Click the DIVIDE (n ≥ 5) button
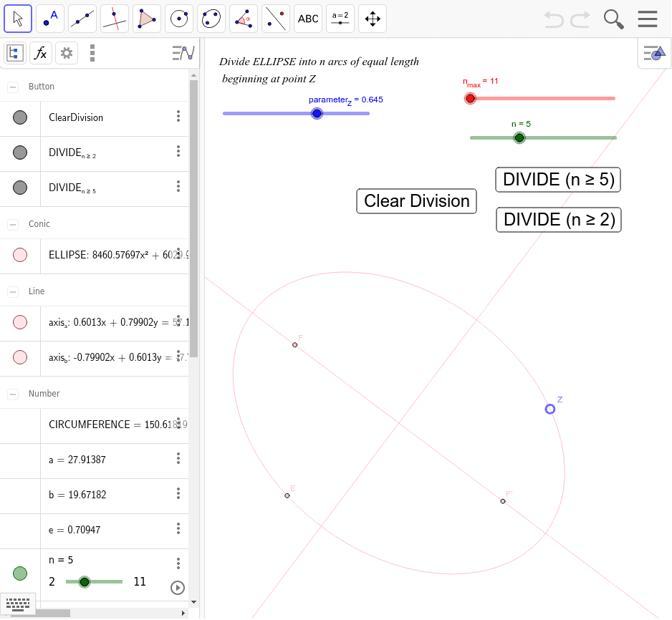The height and width of the screenshot is (620, 672). (558, 180)
